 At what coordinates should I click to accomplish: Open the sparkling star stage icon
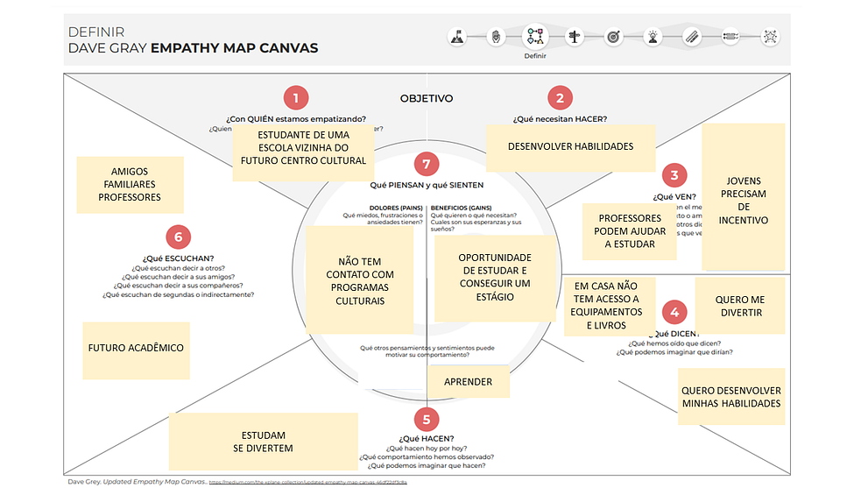[770, 37]
